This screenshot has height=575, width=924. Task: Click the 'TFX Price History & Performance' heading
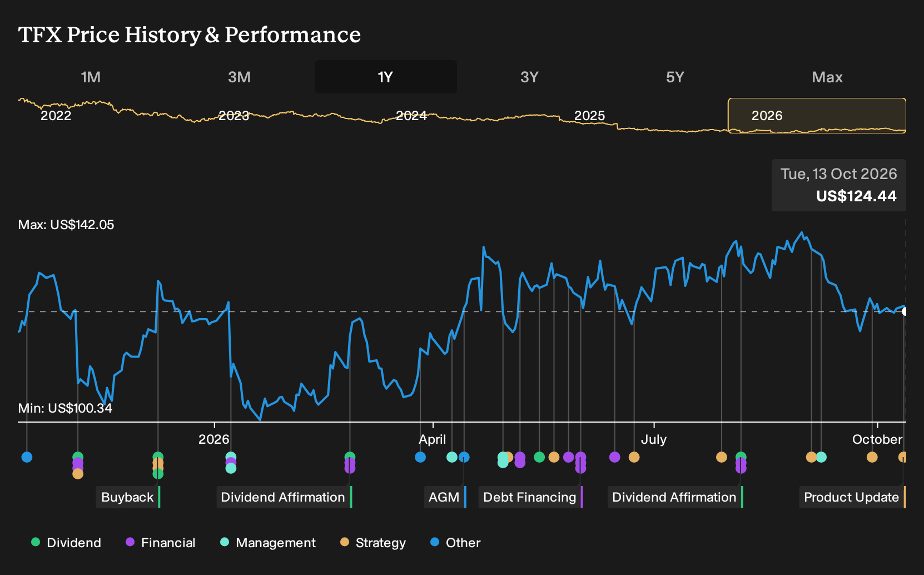click(190, 34)
